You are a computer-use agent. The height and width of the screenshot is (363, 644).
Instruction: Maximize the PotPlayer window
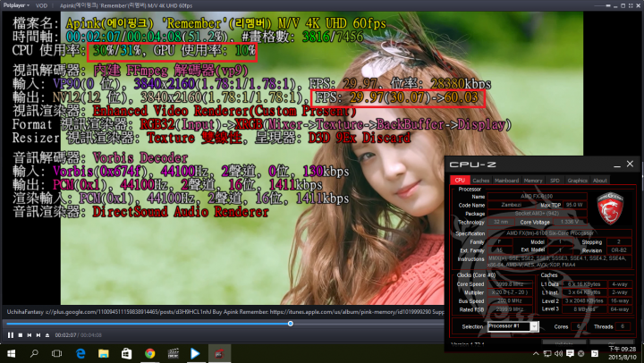pyautogui.click(x=623, y=5)
